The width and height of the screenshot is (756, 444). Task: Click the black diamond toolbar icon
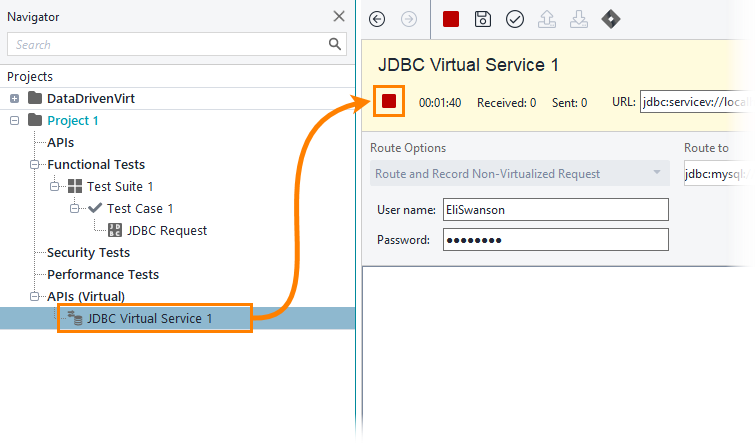pyautogui.click(x=611, y=19)
